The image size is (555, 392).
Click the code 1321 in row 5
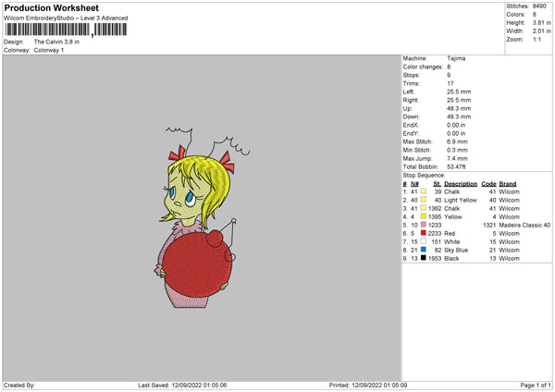click(x=489, y=225)
